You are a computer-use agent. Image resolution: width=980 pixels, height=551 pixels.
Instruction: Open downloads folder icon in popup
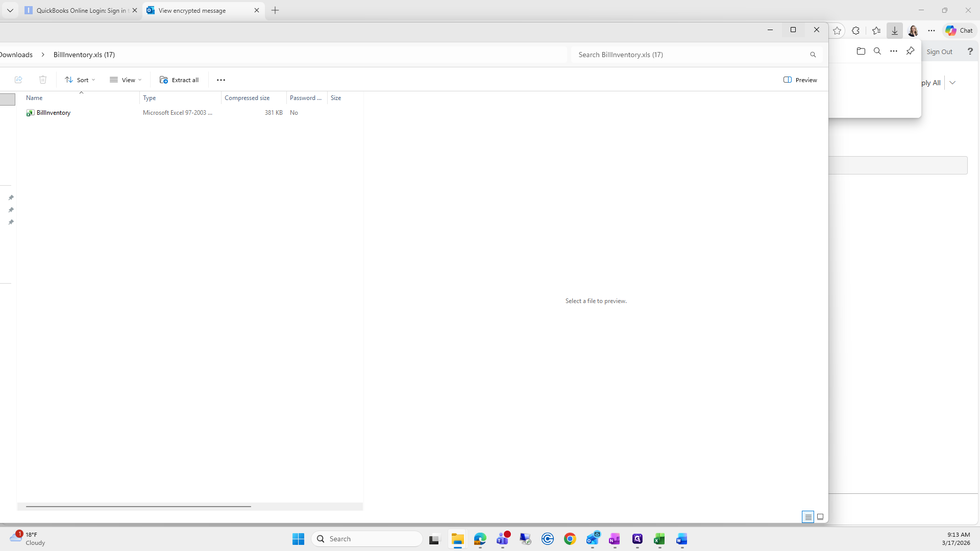point(861,51)
